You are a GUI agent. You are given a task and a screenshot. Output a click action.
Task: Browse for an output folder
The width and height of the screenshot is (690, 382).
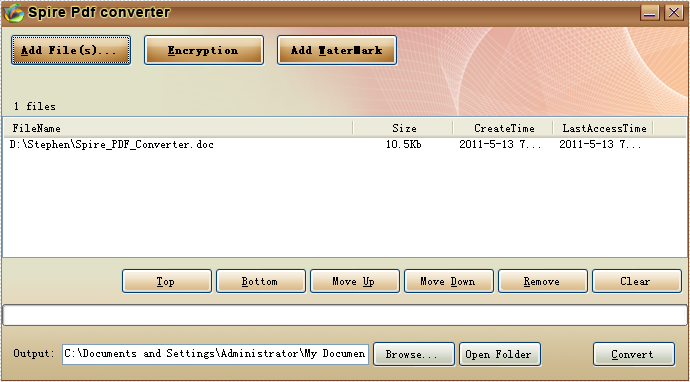click(414, 354)
